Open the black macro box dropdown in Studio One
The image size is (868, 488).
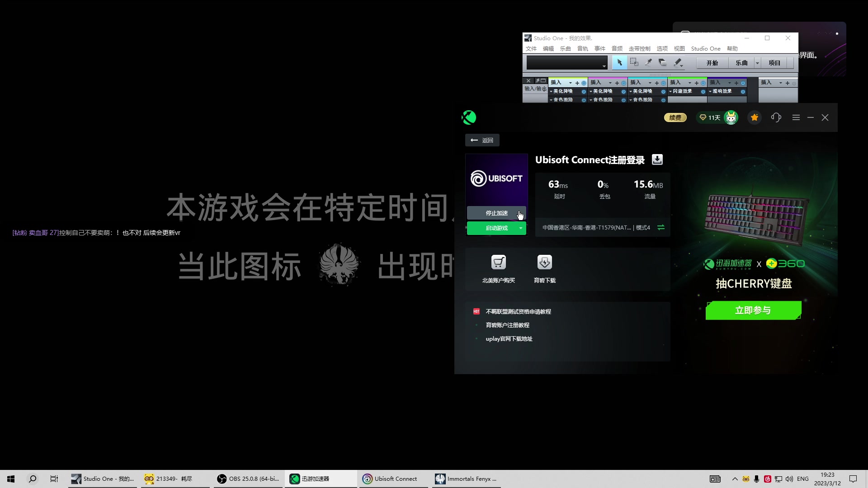[604, 66]
